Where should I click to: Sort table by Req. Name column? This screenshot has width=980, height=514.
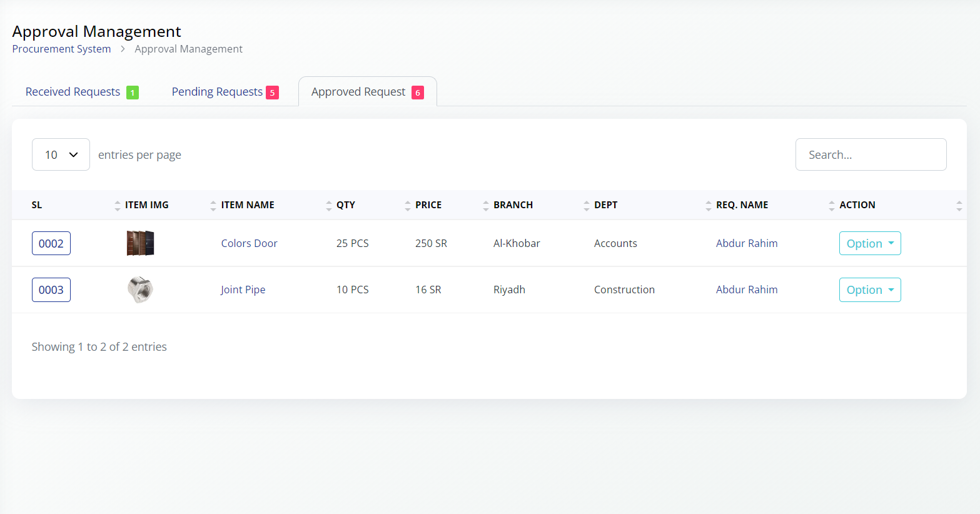click(742, 205)
